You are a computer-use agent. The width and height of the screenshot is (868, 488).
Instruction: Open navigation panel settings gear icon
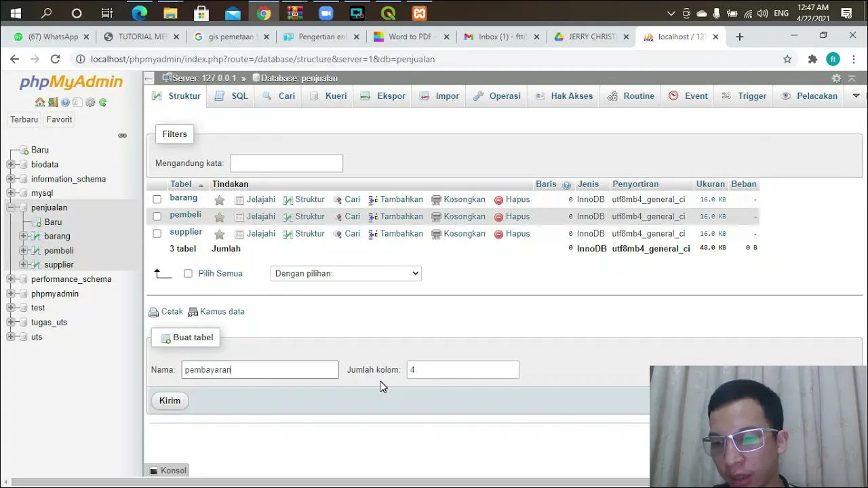tap(90, 102)
